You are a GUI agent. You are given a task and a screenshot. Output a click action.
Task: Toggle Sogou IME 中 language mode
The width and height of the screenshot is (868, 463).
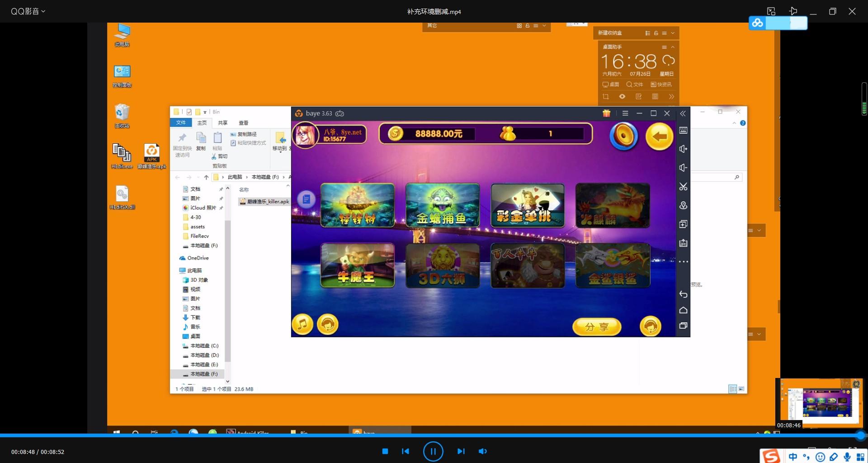click(x=793, y=457)
